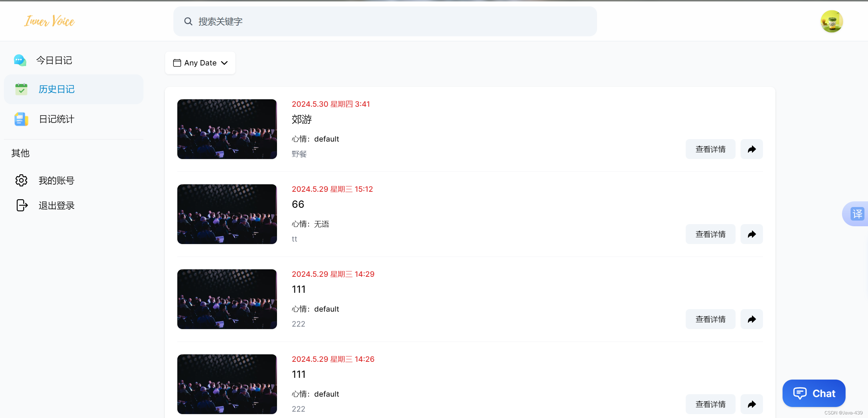The width and height of the screenshot is (868, 418).
Task: Click the translate icon on the right edge
Action: [x=857, y=214]
